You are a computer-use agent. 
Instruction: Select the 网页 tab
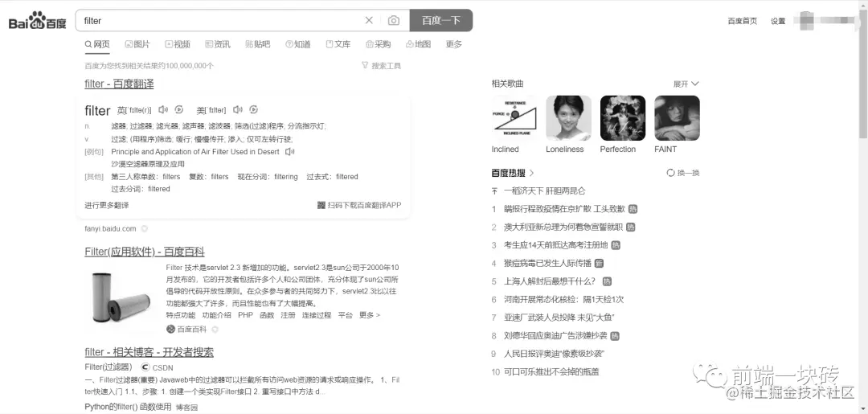click(97, 44)
